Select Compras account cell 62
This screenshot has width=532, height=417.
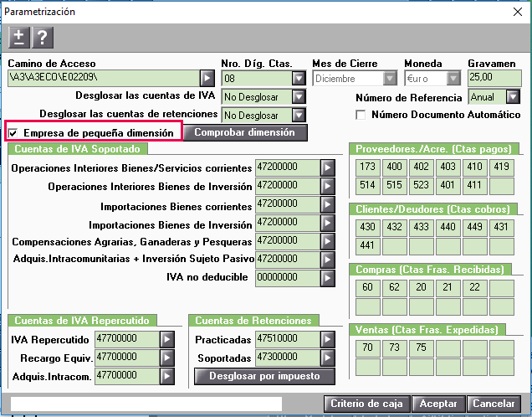[x=395, y=287]
